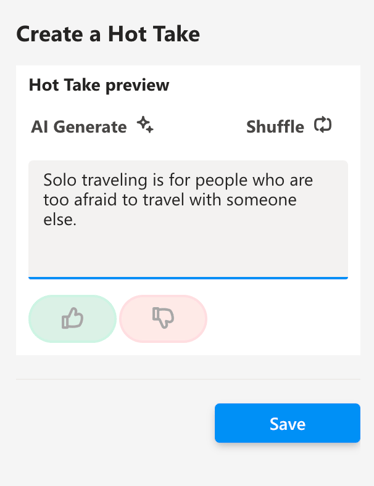
Task: Focus the hot take text area
Action: (188, 219)
